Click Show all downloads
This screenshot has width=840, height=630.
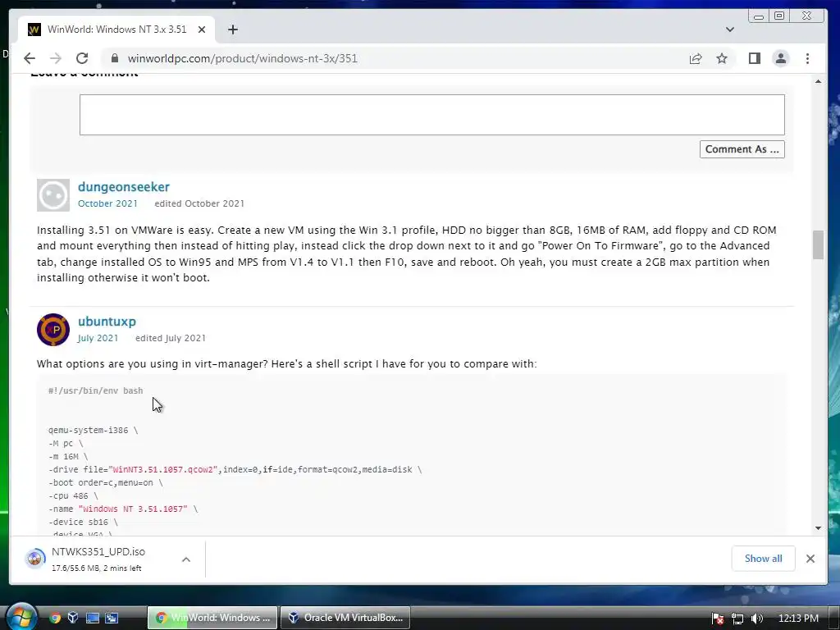[763, 559]
